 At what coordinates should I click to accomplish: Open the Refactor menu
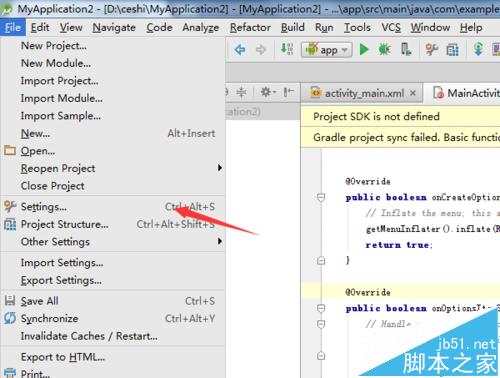point(250,27)
